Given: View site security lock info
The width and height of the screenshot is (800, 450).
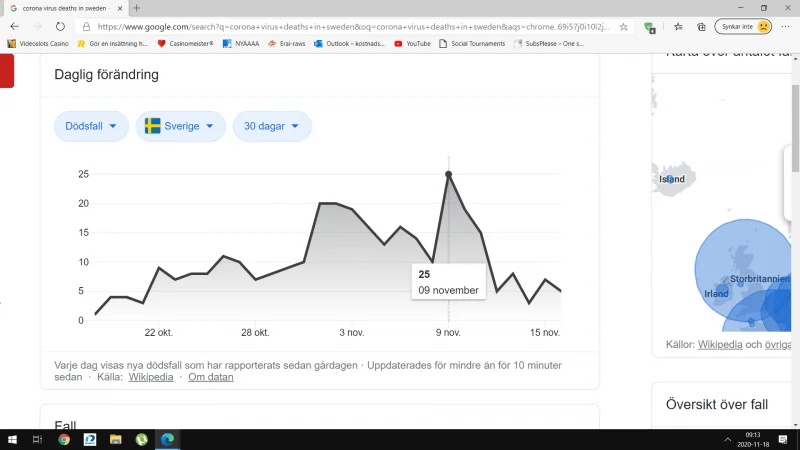Looking at the screenshot, I should tap(86, 27).
